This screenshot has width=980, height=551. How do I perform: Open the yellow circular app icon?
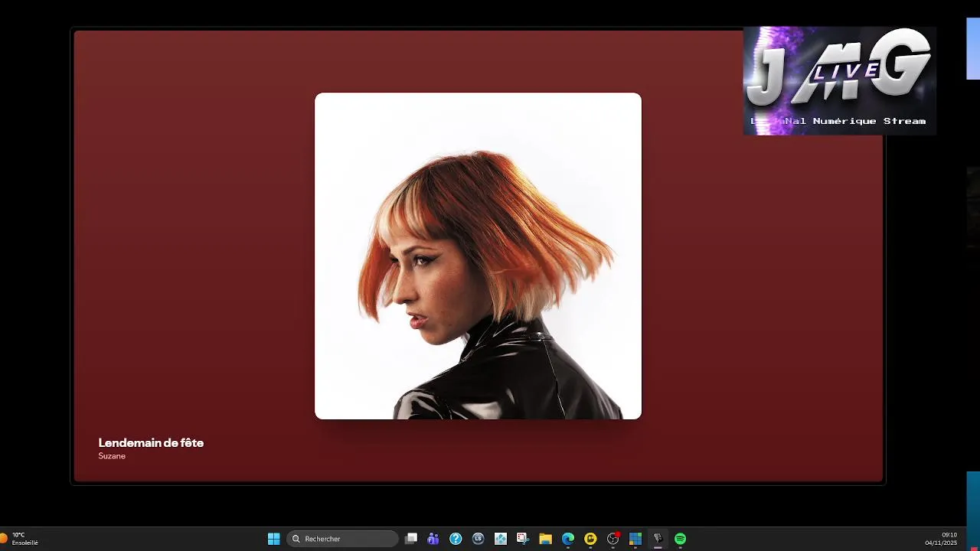590,539
